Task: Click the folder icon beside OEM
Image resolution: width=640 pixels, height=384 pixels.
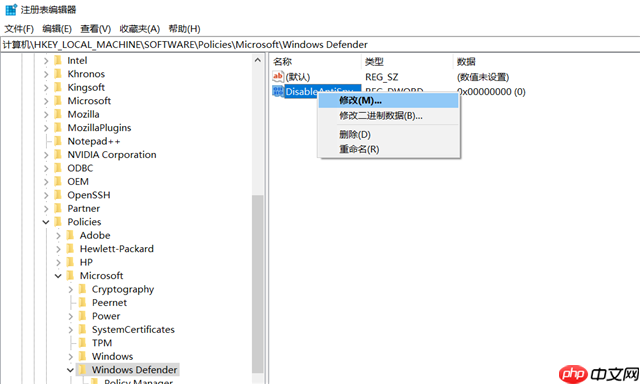Action: [58, 182]
